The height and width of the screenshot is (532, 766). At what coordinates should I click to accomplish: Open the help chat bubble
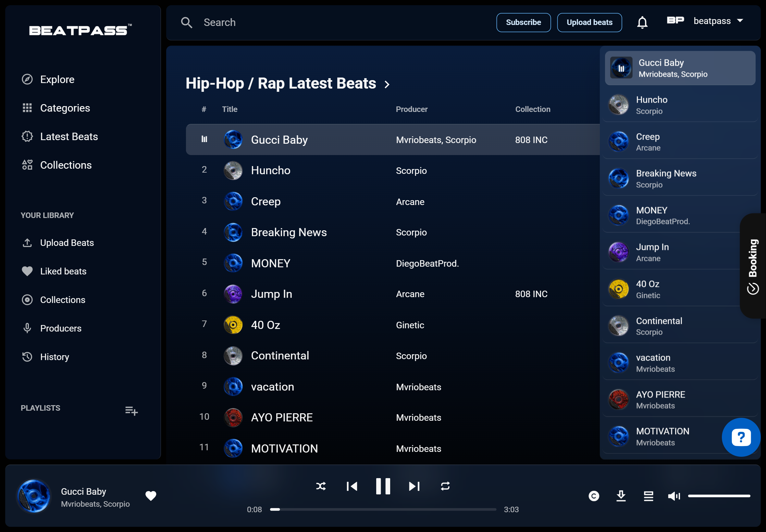click(x=741, y=437)
